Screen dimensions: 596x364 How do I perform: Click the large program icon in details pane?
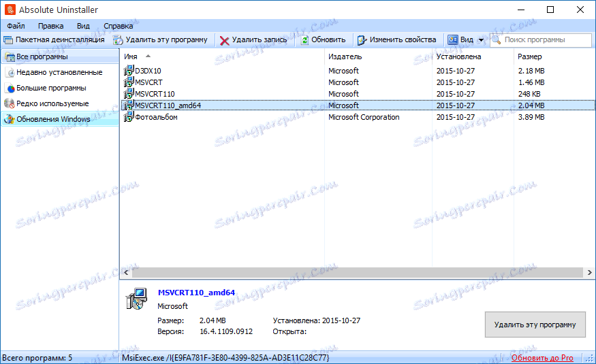pyautogui.click(x=136, y=298)
